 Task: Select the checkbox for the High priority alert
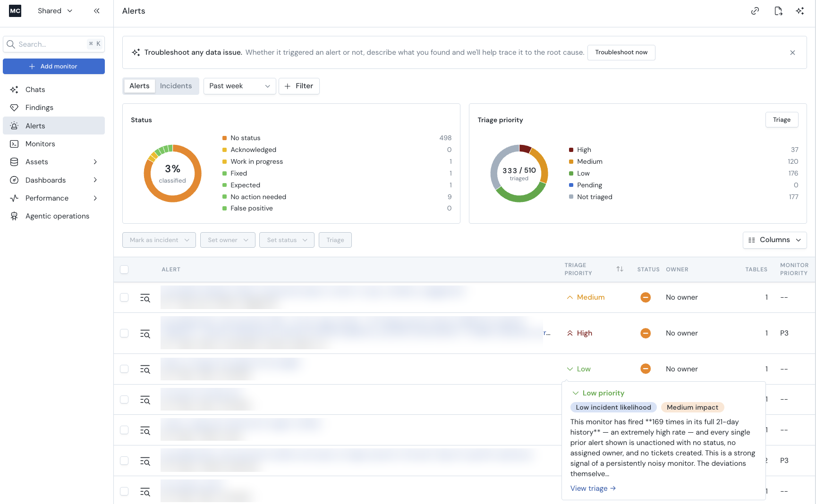[x=124, y=333]
